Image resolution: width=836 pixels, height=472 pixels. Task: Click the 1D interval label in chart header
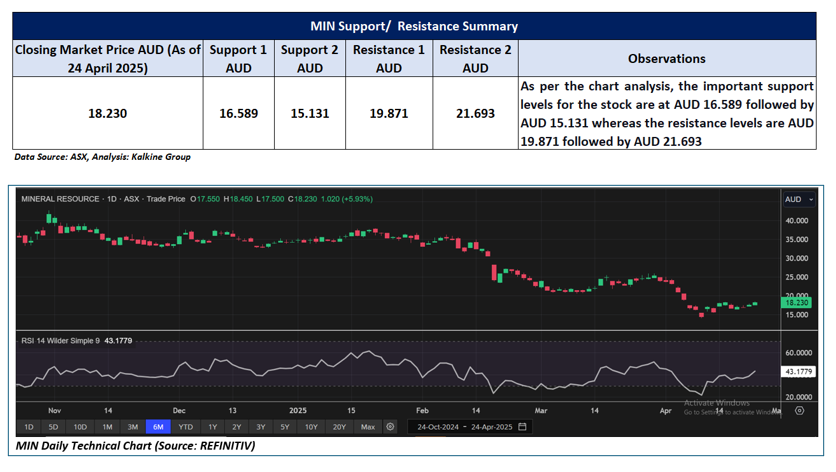click(112, 199)
